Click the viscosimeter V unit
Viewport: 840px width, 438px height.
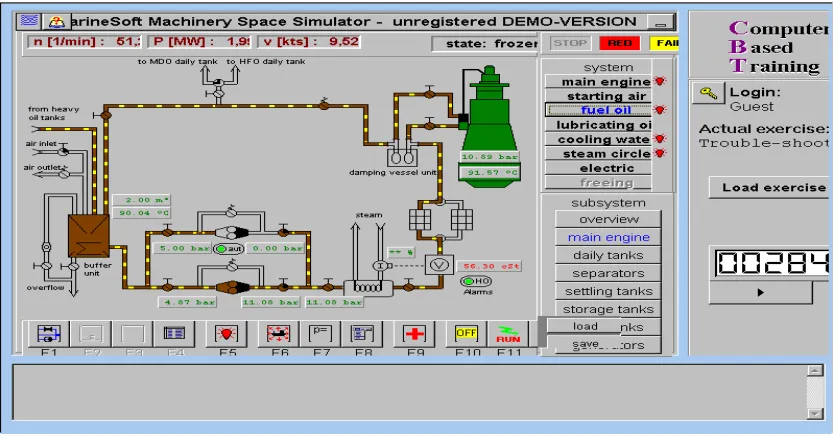(439, 265)
